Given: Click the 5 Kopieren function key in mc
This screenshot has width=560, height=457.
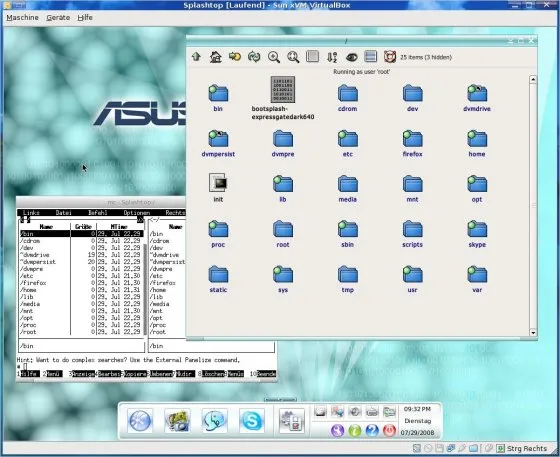Looking at the screenshot, I should (x=134, y=373).
